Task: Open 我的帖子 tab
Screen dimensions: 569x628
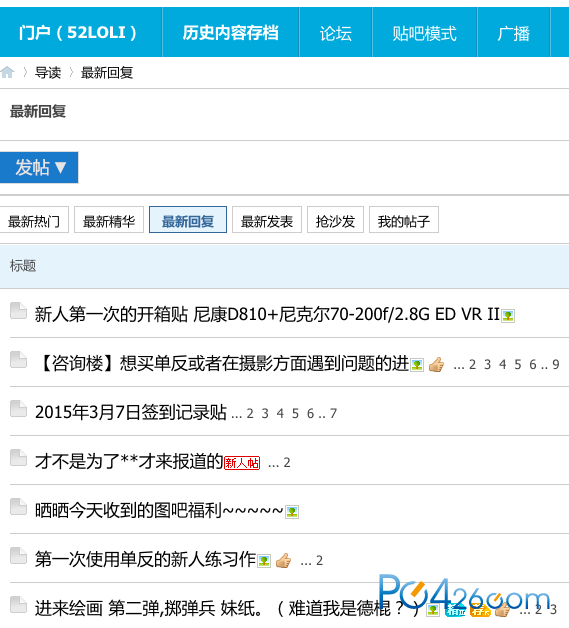Action: [x=404, y=219]
